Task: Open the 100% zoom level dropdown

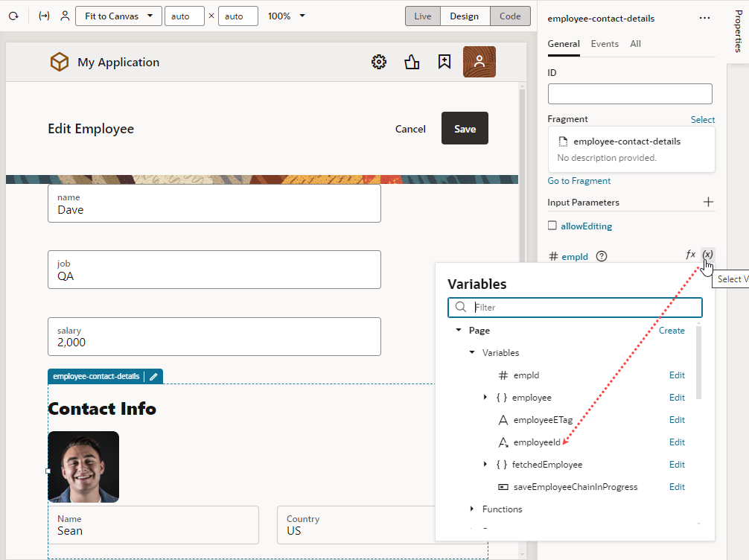Action: (286, 15)
